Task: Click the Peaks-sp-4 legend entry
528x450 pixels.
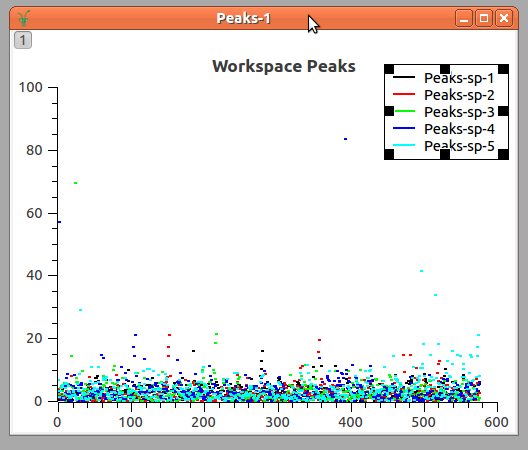Action: 459,129
